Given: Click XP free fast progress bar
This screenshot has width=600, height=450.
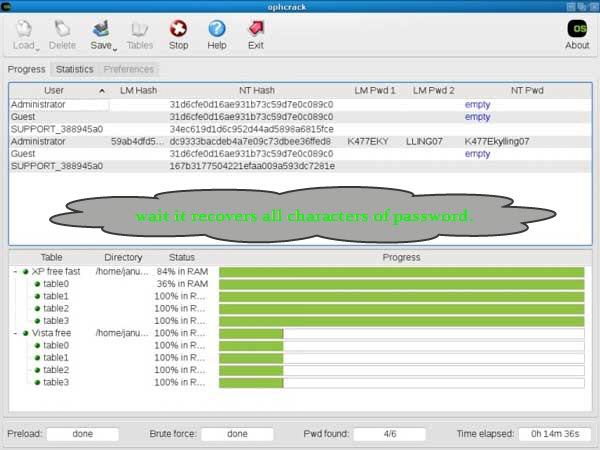Looking at the screenshot, I should (402, 272).
